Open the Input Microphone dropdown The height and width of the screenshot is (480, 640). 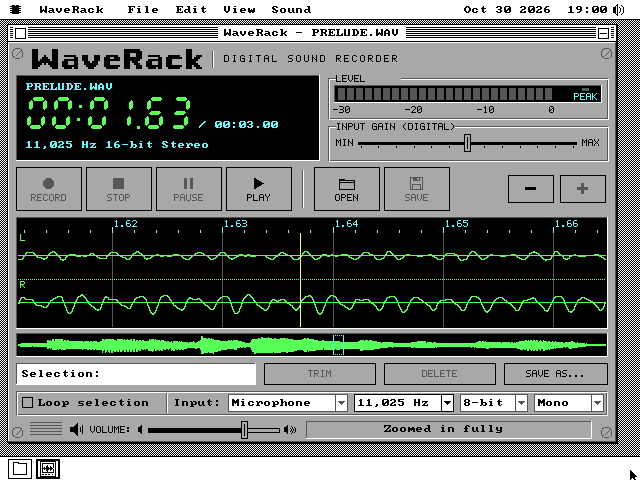(x=288, y=403)
